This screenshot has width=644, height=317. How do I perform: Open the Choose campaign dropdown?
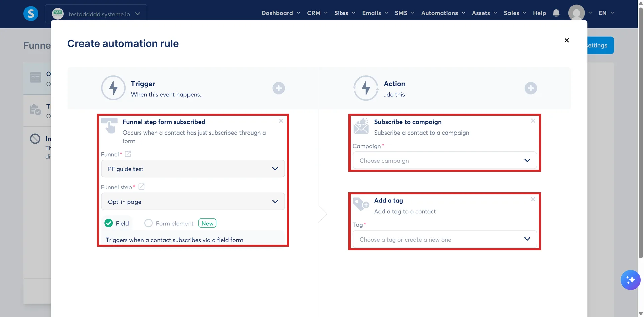[445, 160]
